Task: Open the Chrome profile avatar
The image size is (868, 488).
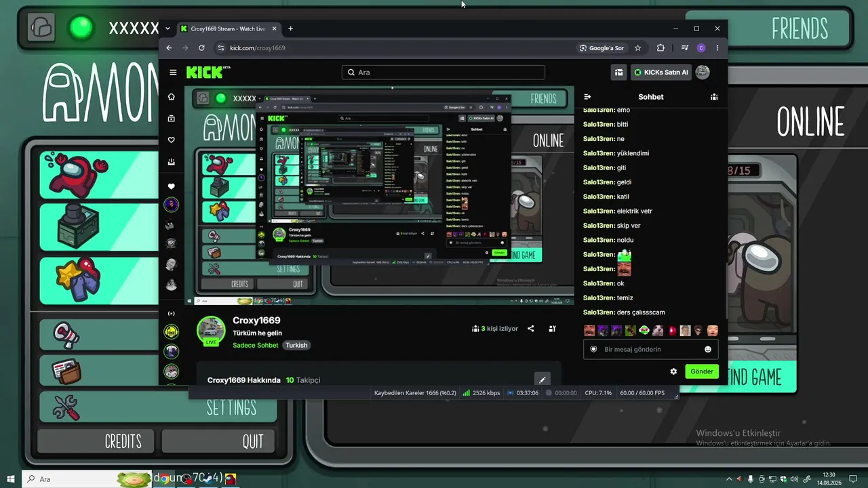Action: tap(701, 48)
